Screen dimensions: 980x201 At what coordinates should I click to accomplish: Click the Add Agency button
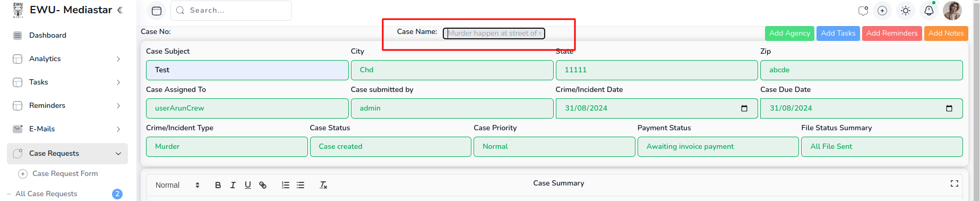[x=789, y=33]
